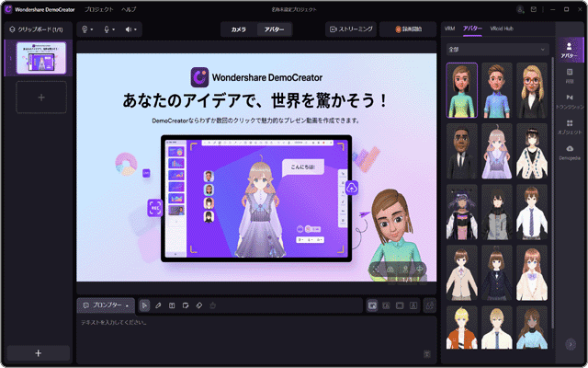Select the female avatar with teal sweater
The image size is (588, 368).
pyautogui.click(x=461, y=90)
